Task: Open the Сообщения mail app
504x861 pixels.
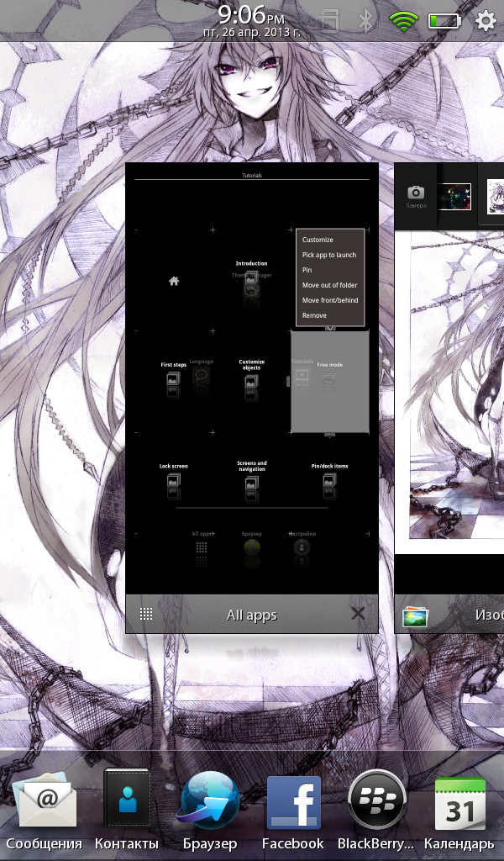Action: [x=44, y=811]
